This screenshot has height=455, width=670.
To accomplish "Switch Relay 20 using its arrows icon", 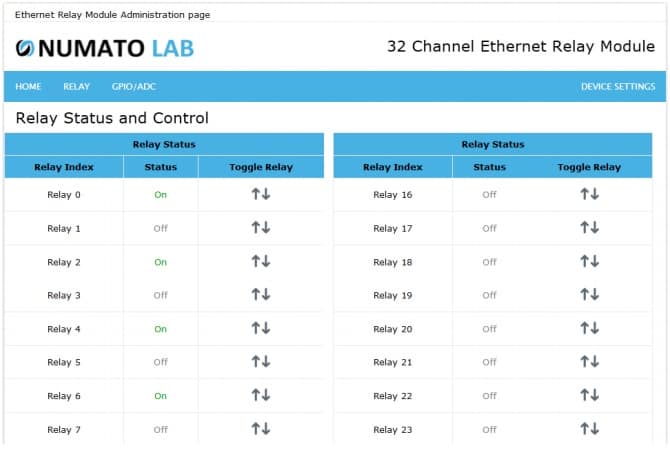I will 589,328.
